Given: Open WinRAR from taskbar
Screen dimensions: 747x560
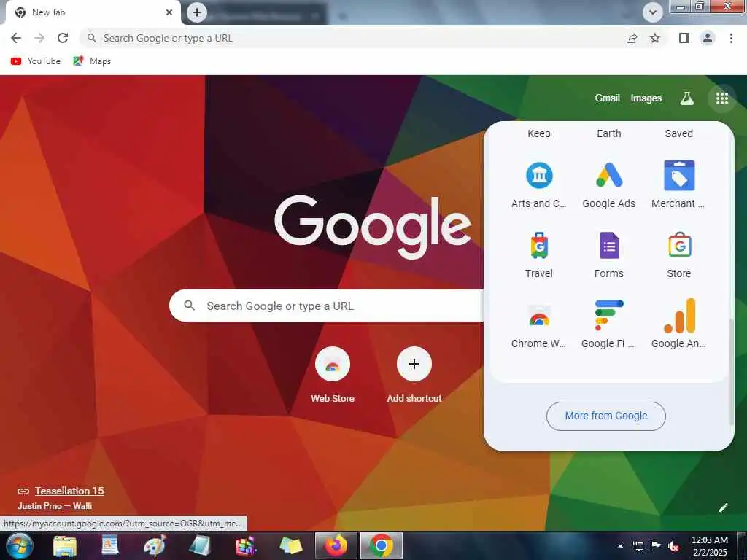Looking at the screenshot, I should [245, 545].
